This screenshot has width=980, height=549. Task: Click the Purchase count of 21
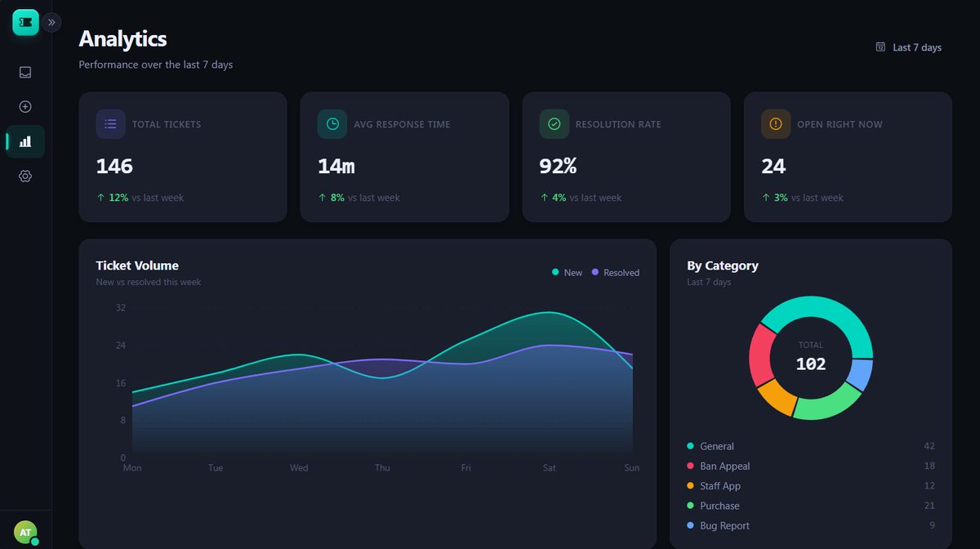(x=929, y=506)
